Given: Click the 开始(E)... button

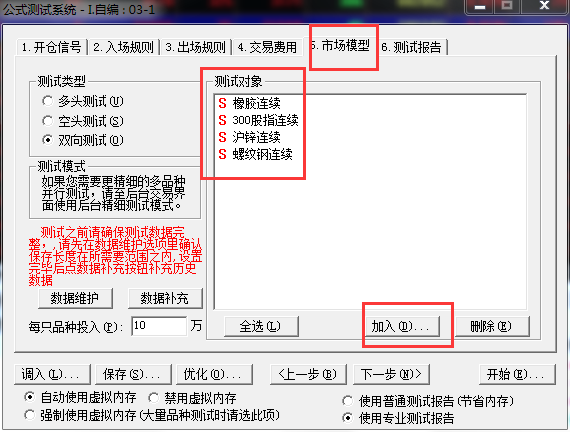Looking at the screenshot, I should (517, 374).
